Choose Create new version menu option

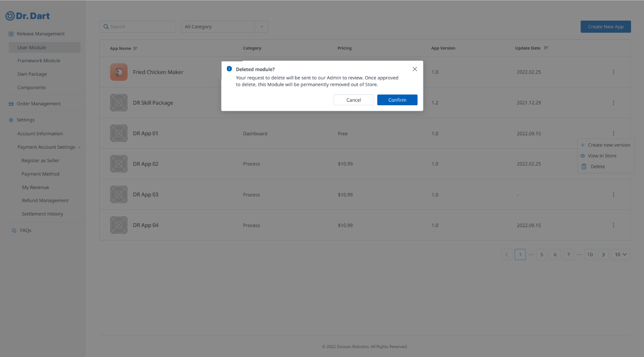[x=608, y=145]
